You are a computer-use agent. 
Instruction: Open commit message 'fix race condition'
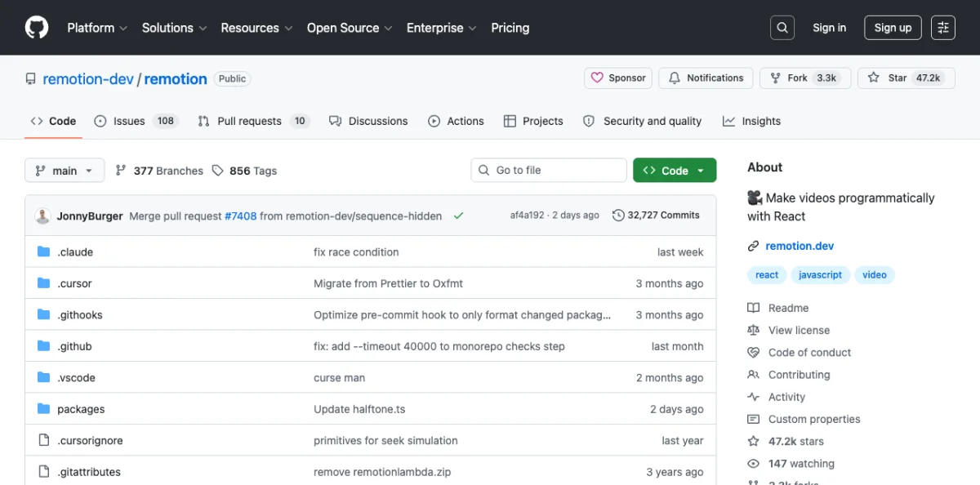[x=356, y=252]
